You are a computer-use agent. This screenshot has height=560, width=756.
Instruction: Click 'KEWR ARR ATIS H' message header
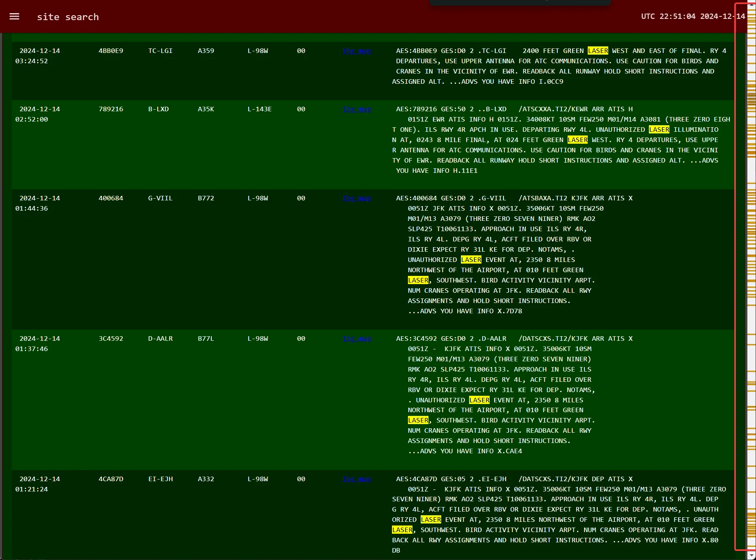[602, 109]
